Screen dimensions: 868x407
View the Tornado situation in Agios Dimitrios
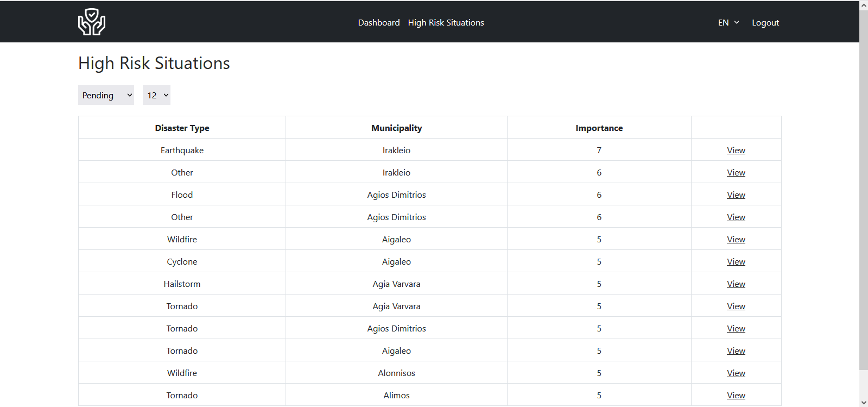(x=736, y=329)
